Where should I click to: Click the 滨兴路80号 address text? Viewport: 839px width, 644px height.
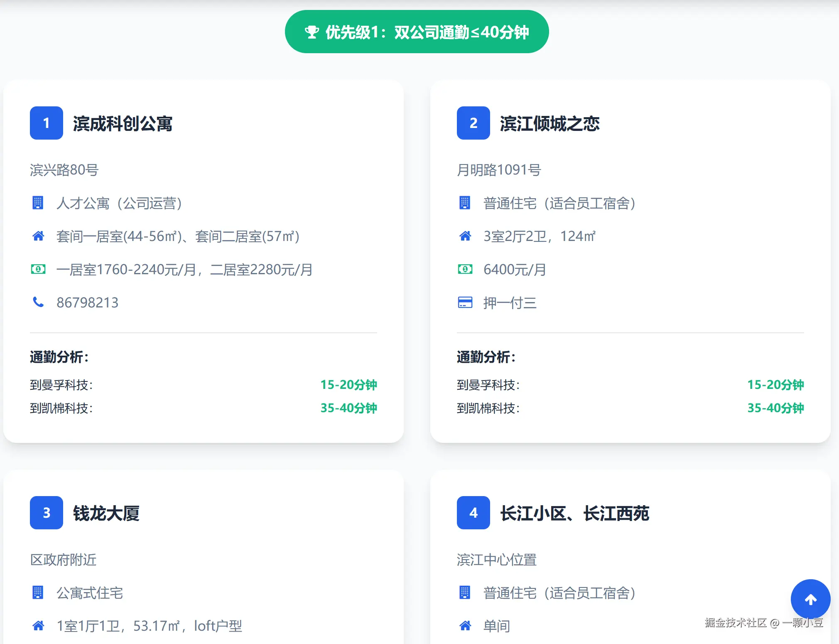64,170
